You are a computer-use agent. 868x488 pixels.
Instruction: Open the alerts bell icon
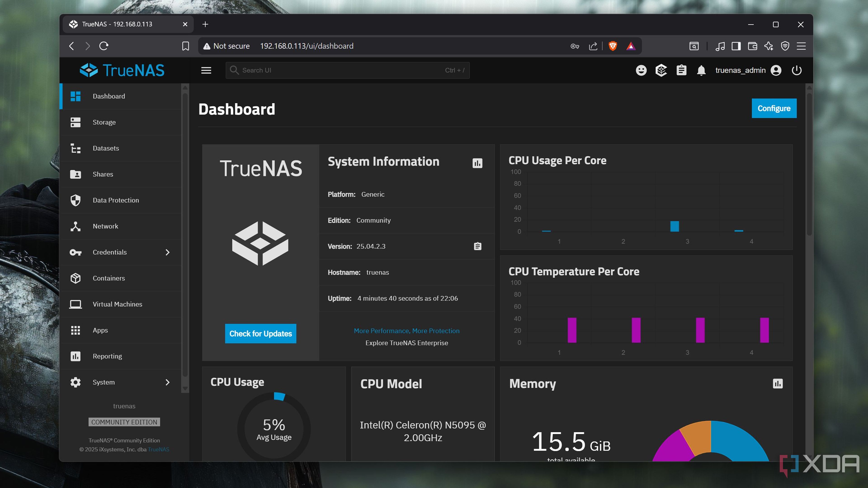point(701,70)
